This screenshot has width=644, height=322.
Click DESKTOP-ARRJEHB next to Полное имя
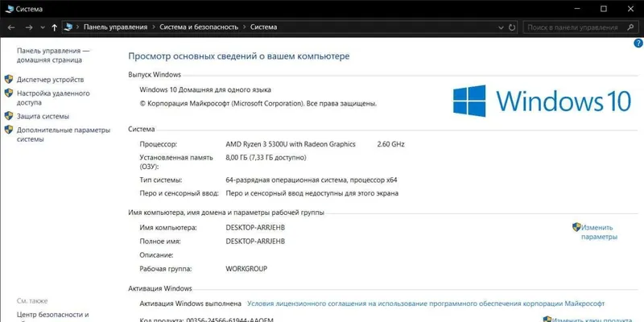[255, 242]
